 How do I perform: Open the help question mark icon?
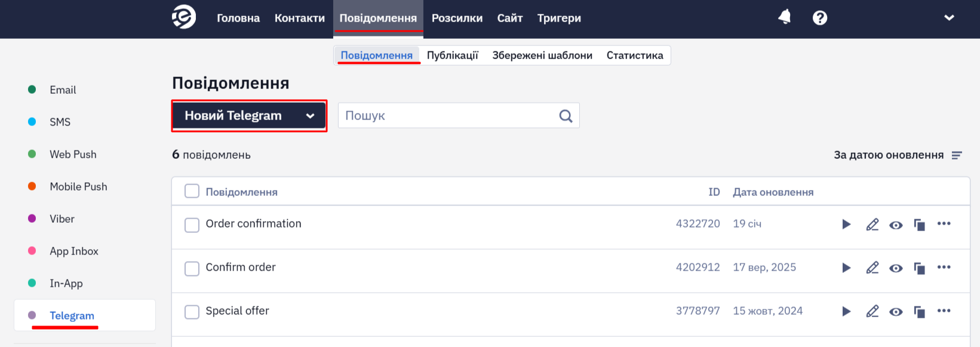[x=820, y=18]
